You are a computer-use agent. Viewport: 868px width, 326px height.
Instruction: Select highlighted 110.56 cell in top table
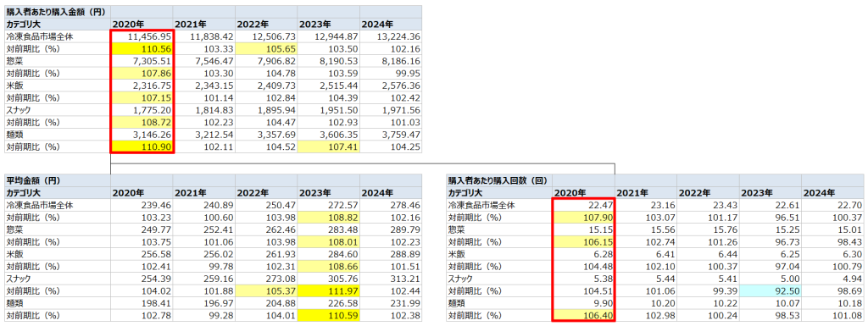[x=142, y=48]
